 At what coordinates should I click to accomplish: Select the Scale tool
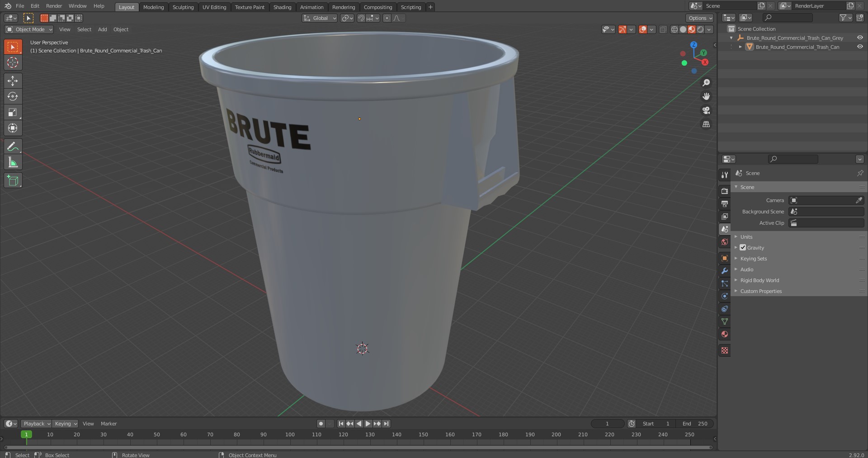pyautogui.click(x=13, y=113)
